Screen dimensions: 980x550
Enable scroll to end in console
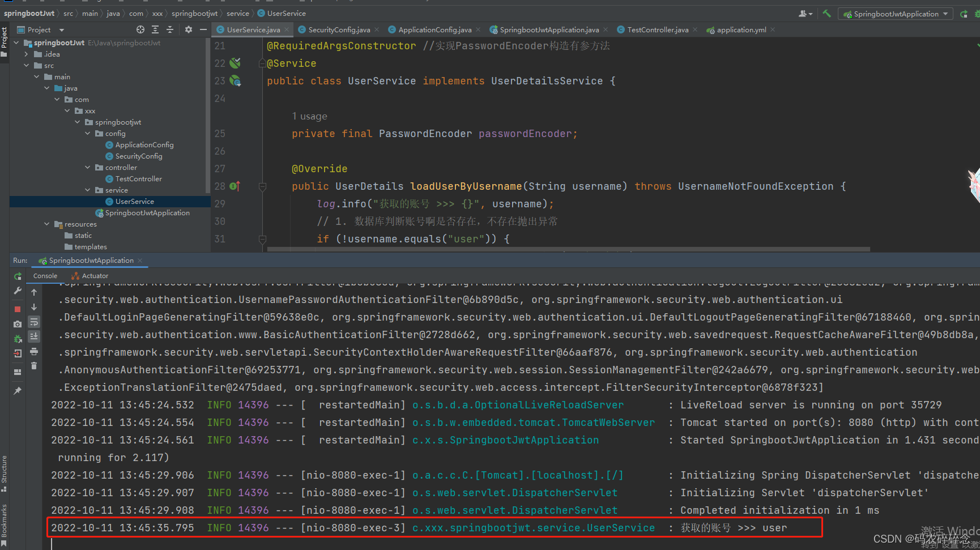coord(34,336)
